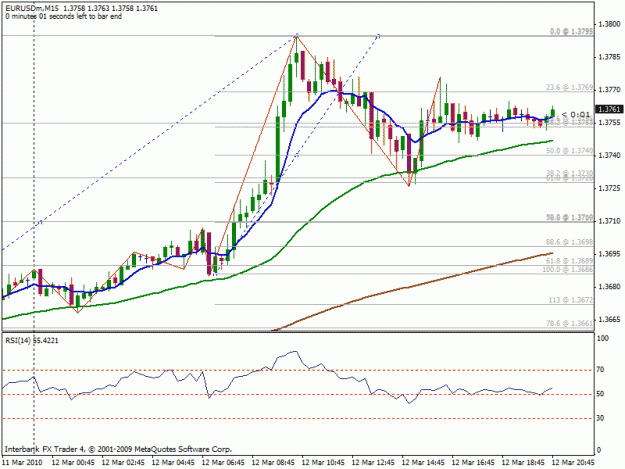625x469 pixels.
Task: Select the 50.0 @ 1.3740 Fibonacci level label
Action: pos(570,151)
